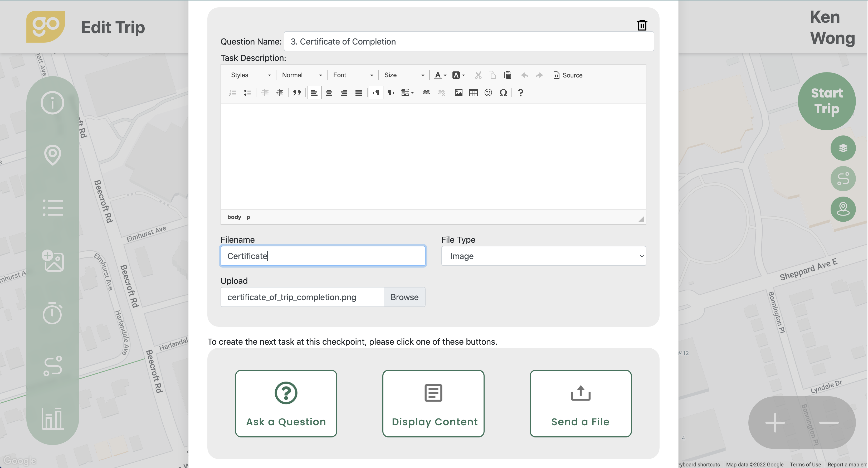
Task: Open the statistics chart in sidebar
Action: tap(52, 418)
